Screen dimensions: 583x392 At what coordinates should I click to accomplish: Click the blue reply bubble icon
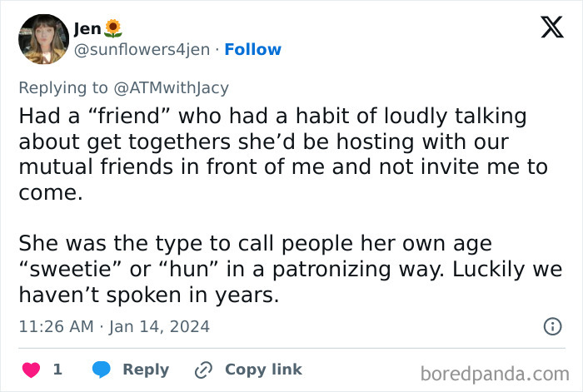[x=101, y=370]
